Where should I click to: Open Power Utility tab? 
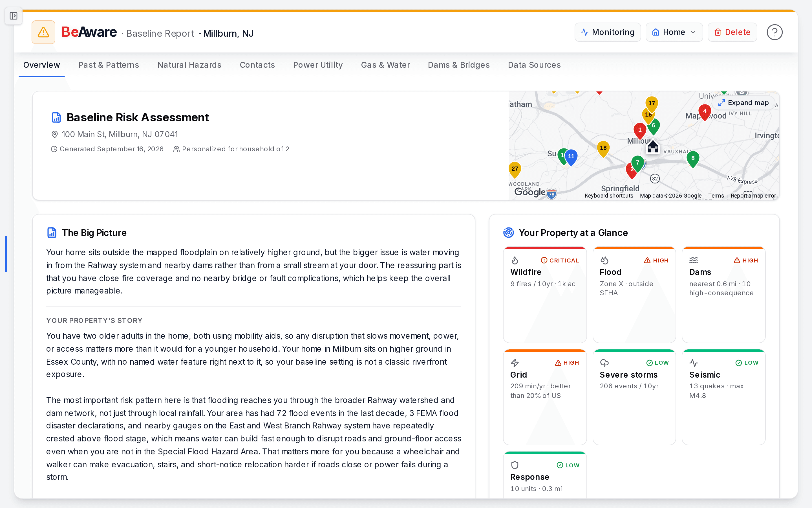coord(318,65)
